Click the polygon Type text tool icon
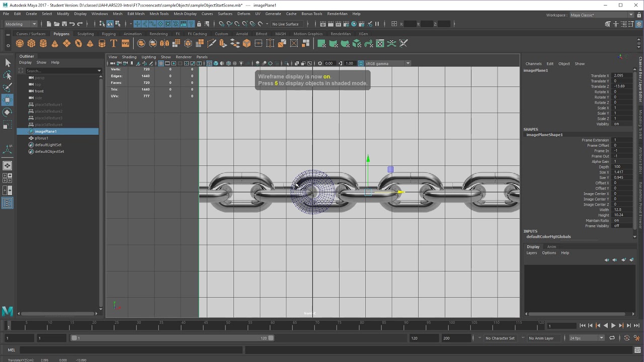The width and height of the screenshot is (644, 362). (x=114, y=44)
